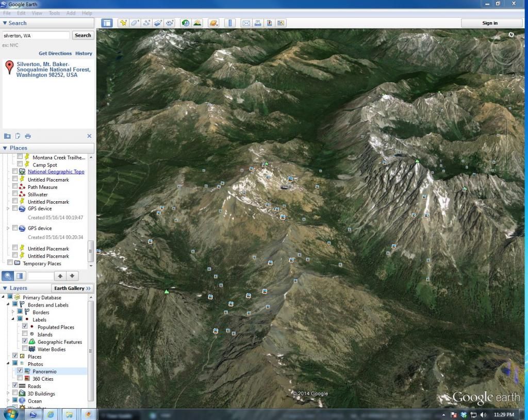The image size is (528, 420).
Task: Email the current view
Action: coord(246,23)
